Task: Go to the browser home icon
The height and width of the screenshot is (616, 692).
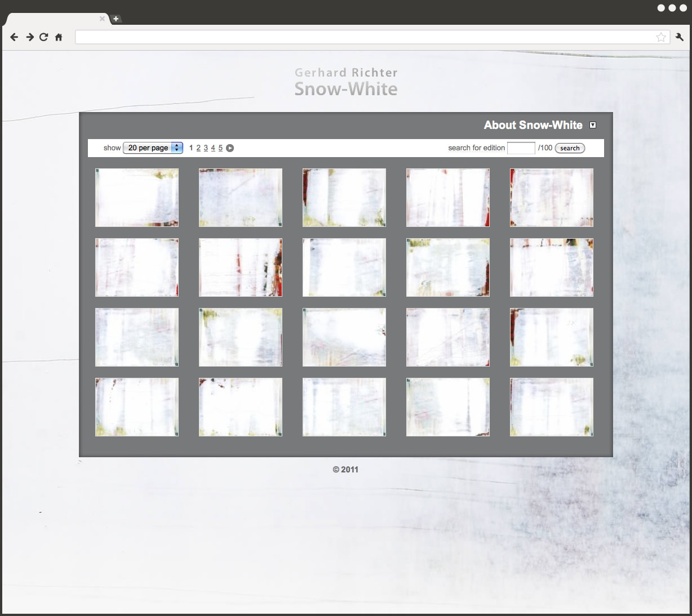Action: [59, 37]
